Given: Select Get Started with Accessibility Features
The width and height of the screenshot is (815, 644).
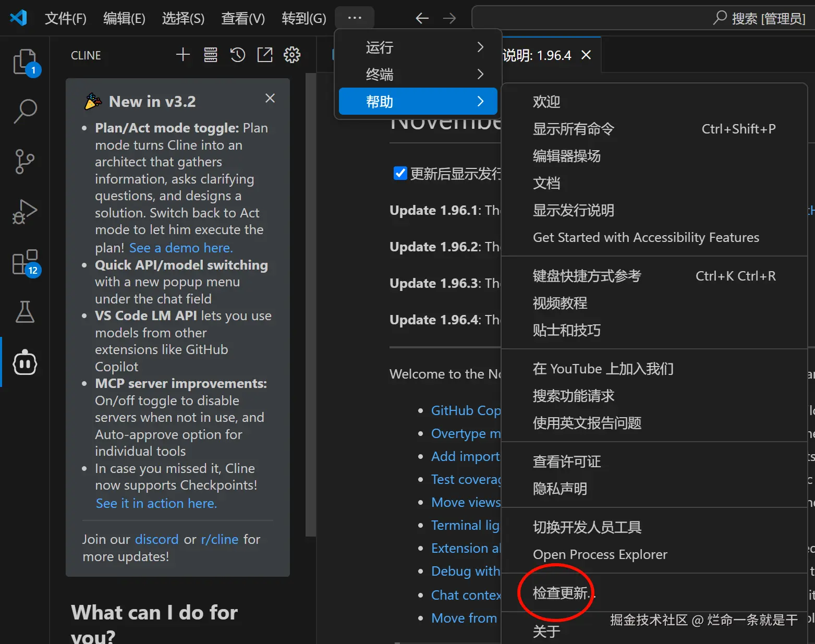Looking at the screenshot, I should coord(654,237).
